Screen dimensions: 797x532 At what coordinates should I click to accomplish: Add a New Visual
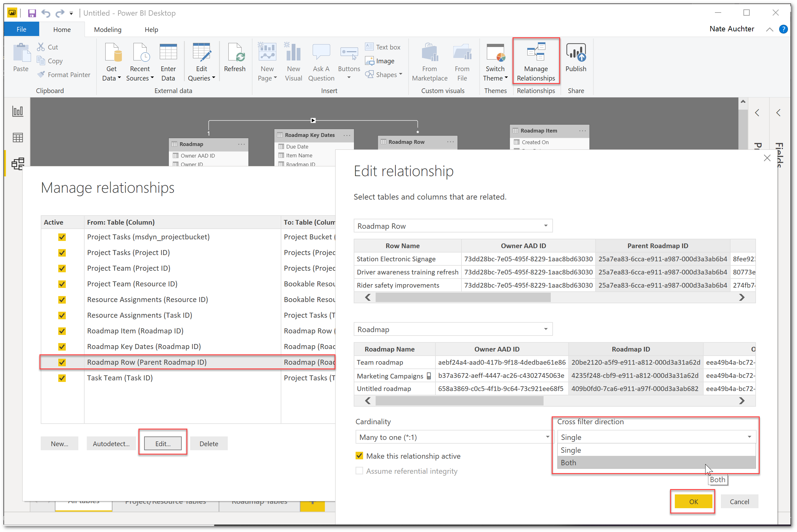point(294,62)
